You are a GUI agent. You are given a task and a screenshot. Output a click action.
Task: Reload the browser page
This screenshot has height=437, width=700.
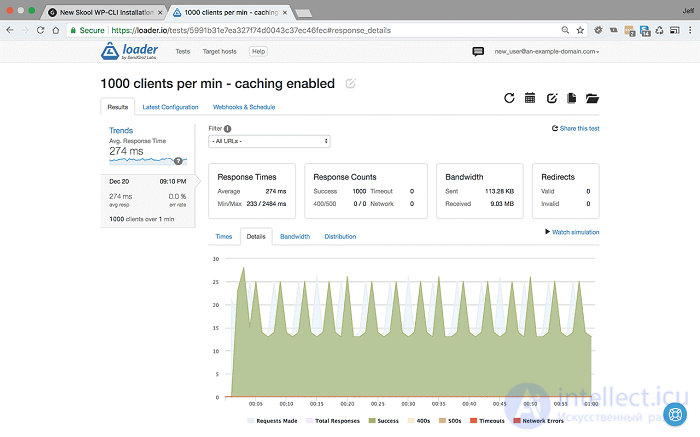40,30
